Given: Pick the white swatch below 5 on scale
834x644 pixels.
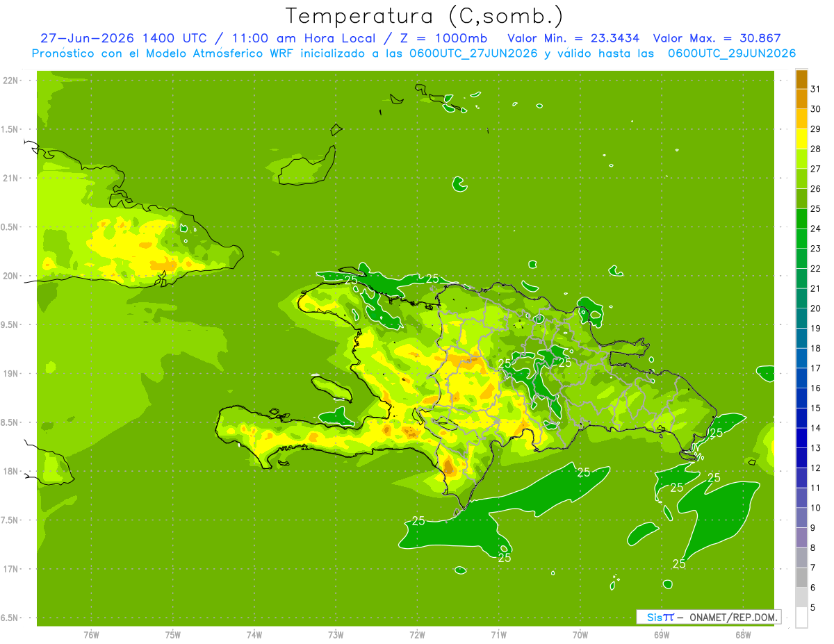Looking at the screenshot, I should coord(801,617).
